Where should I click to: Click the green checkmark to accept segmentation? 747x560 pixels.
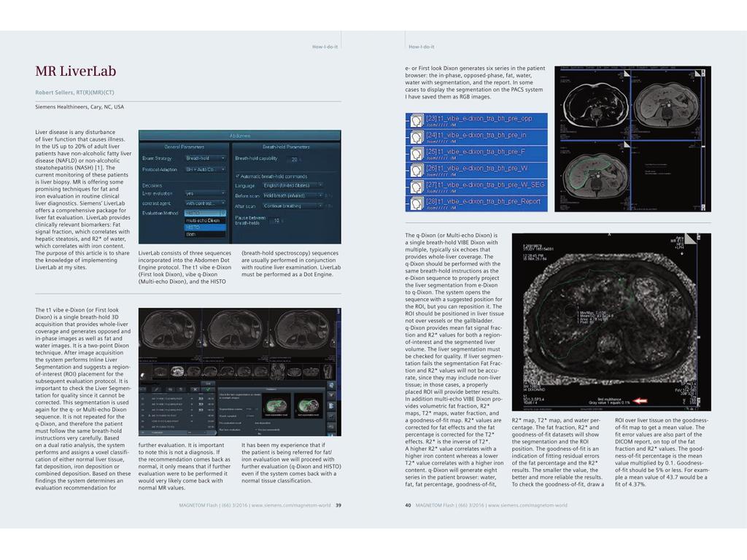tap(208, 389)
